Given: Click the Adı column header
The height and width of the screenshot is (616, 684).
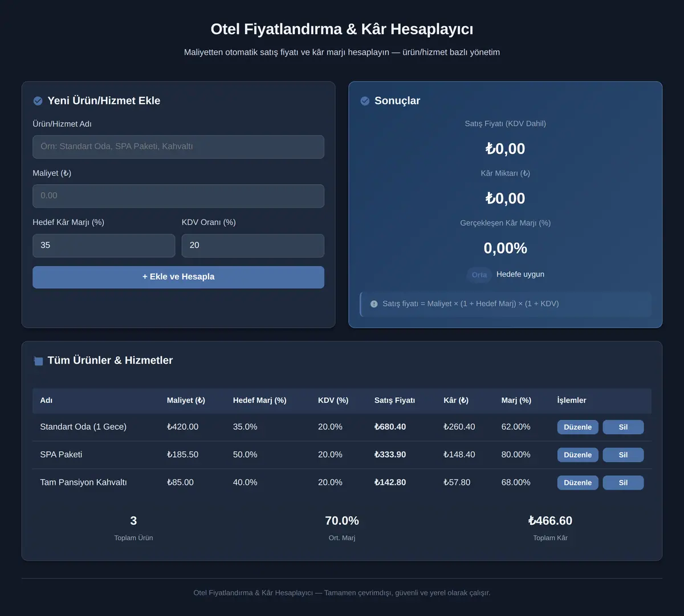Looking at the screenshot, I should [46, 401].
